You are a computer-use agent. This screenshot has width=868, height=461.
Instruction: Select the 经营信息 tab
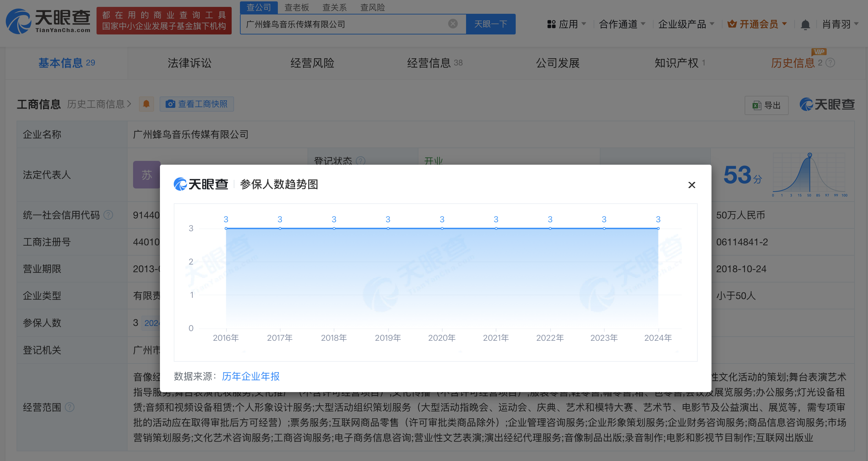tap(435, 63)
